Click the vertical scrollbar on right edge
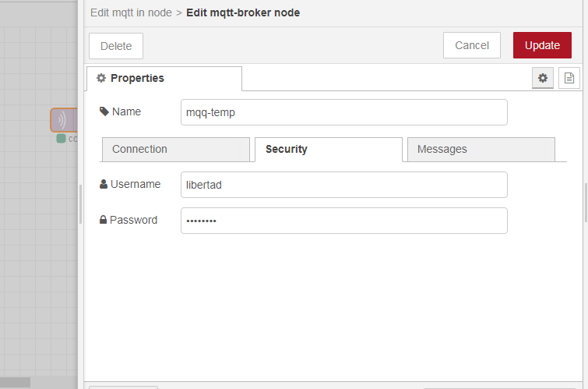The height and width of the screenshot is (389, 588). click(x=586, y=203)
